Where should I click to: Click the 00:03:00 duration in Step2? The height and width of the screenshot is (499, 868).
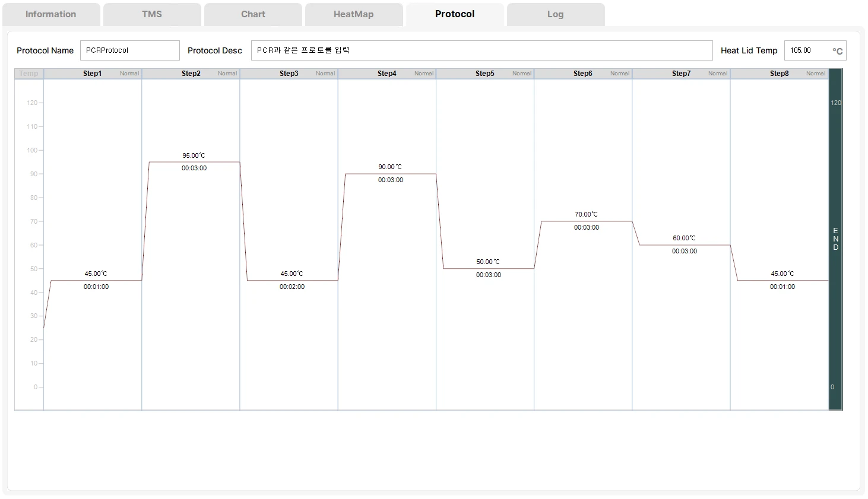(x=194, y=168)
